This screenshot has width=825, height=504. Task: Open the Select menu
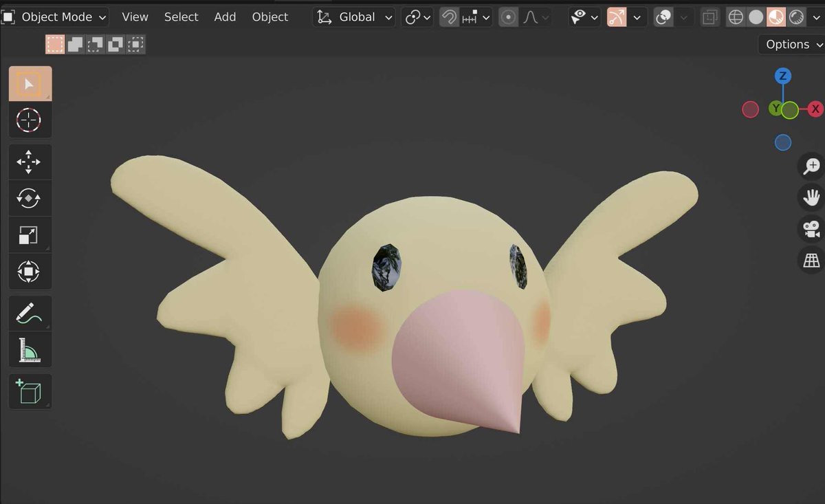click(181, 17)
